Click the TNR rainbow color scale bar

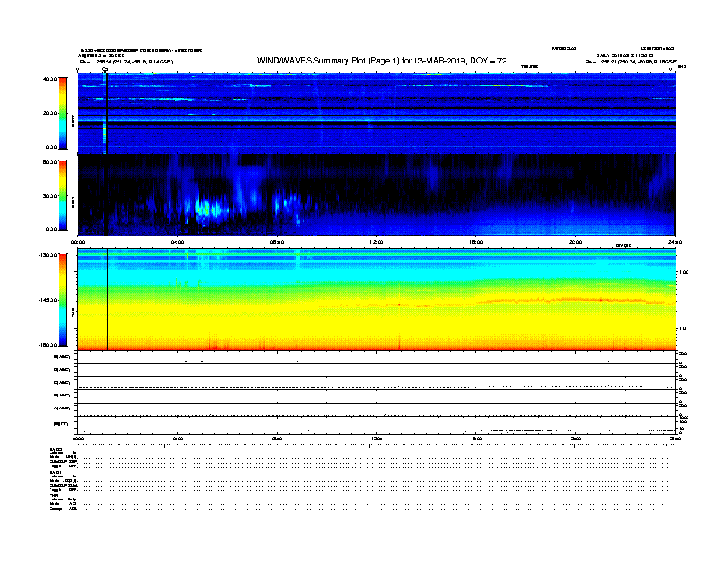63,300
